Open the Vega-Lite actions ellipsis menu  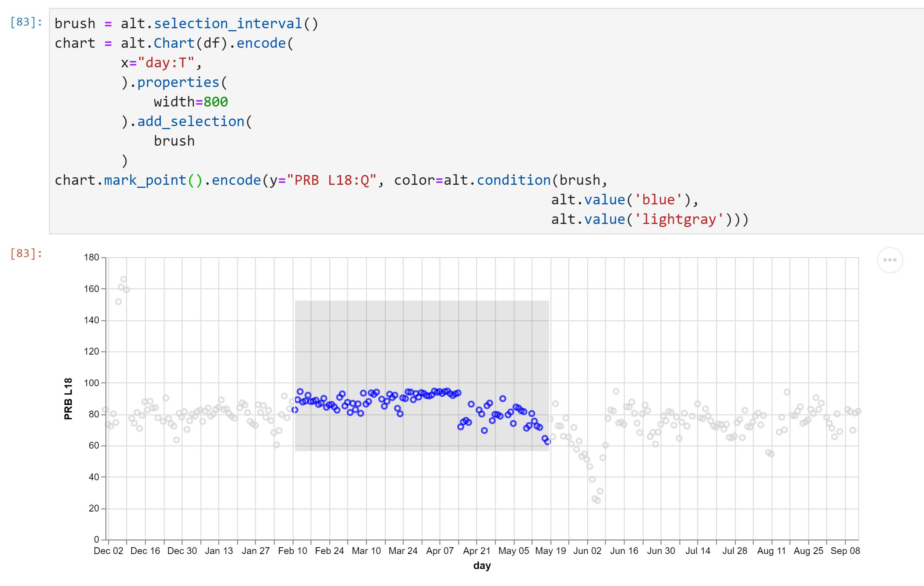point(890,260)
